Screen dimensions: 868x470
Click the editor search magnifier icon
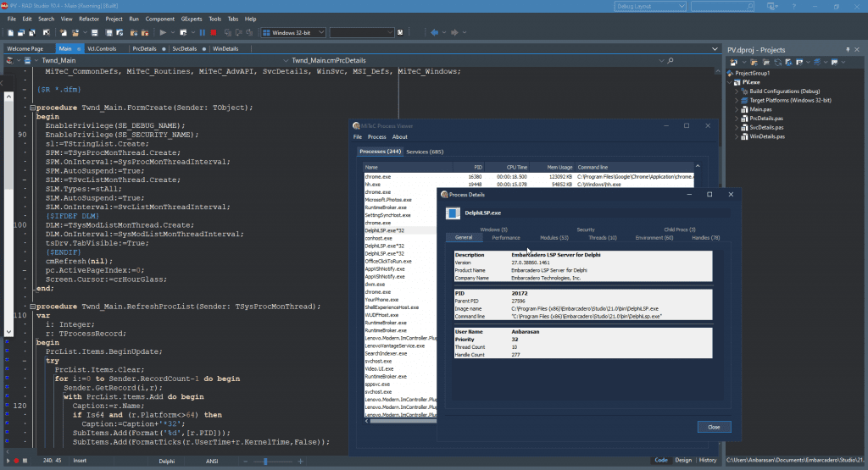(670, 60)
